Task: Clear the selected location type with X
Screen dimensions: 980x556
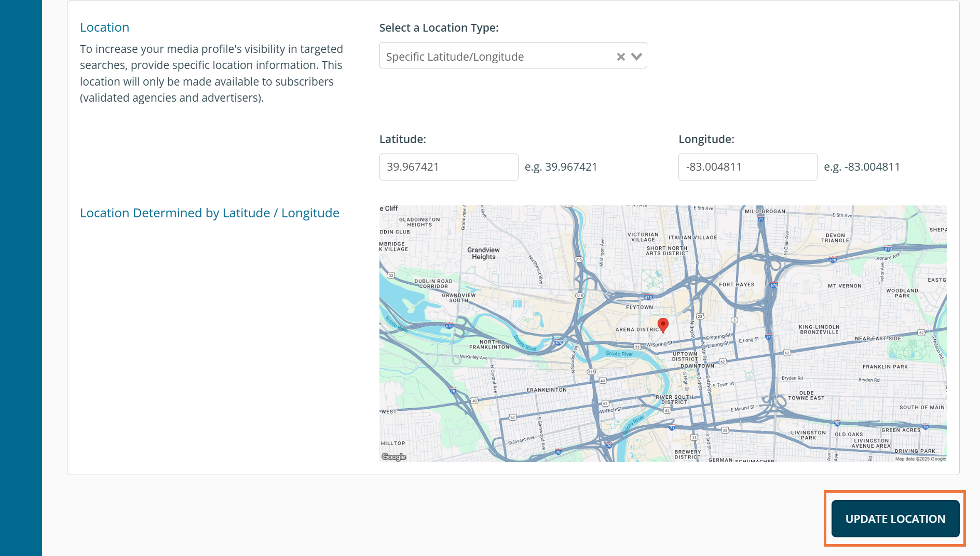Action: [620, 57]
